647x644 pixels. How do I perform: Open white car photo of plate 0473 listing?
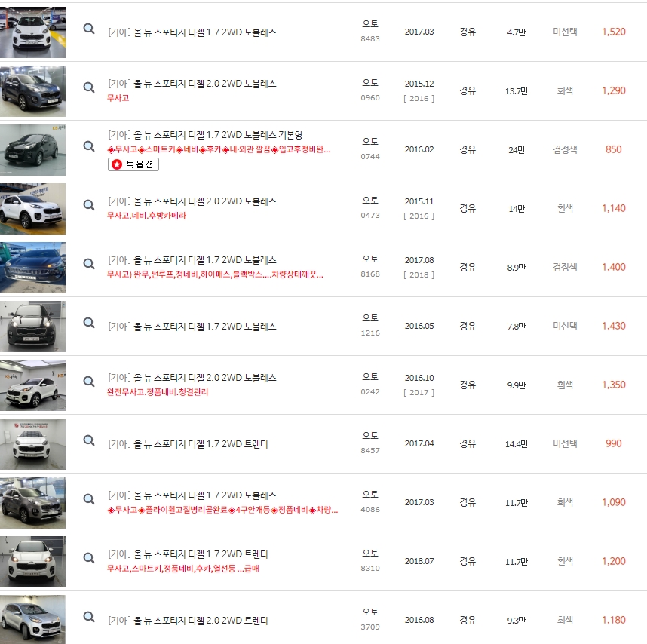click(32, 209)
